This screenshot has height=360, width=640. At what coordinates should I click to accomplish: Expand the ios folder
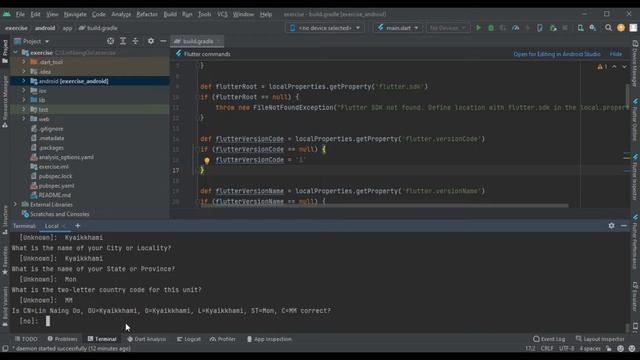coord(24,91)
